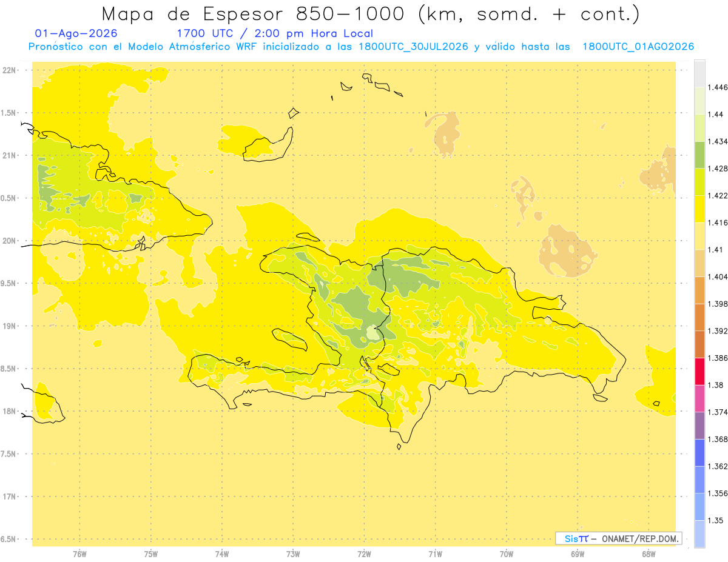Click the 22N latitude label
Image resolution: width=728 pixels, height=562 pixels.
point(10,70)
